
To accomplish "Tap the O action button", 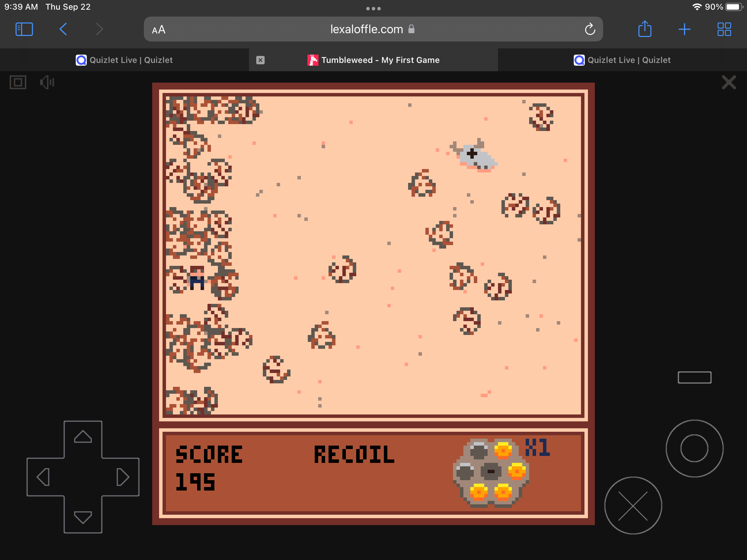I will (694, 448).
